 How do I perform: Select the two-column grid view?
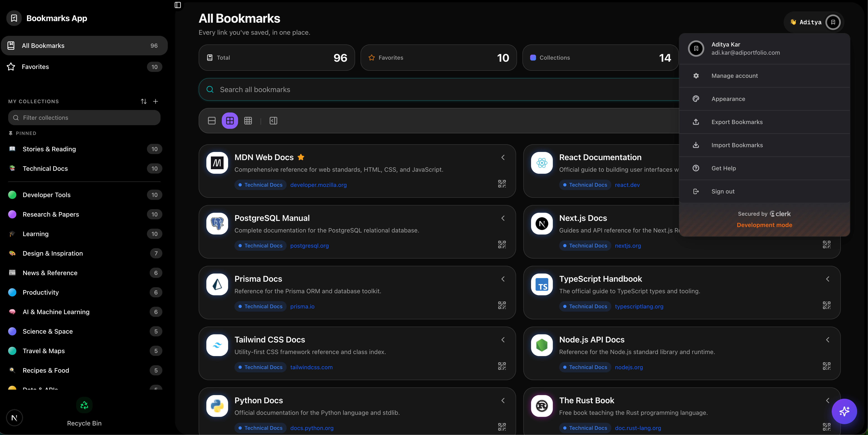click(230, 121)
